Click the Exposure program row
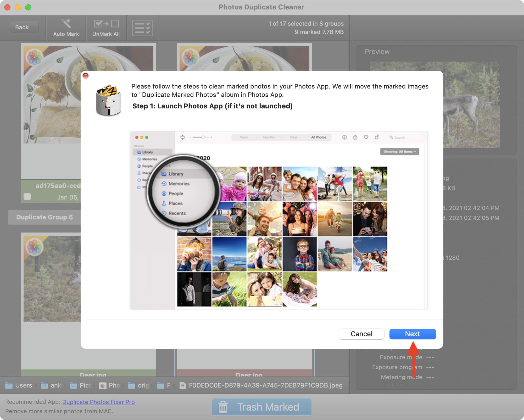Viewport: 524px width, 420px height. (403, 367)
